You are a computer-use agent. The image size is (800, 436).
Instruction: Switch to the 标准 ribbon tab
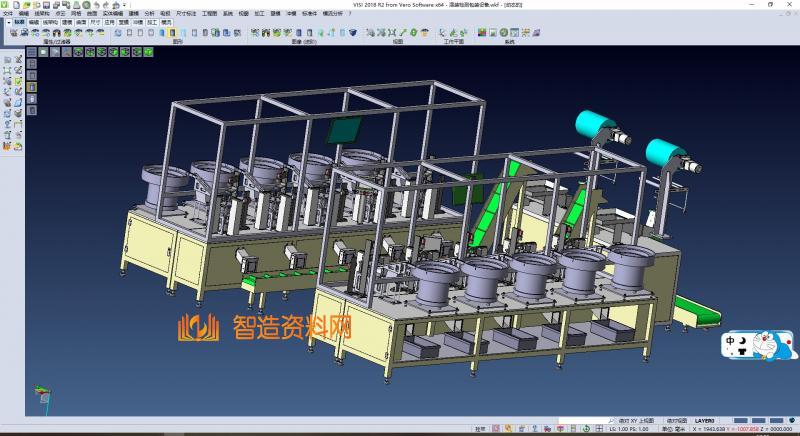tap(19, 20)
